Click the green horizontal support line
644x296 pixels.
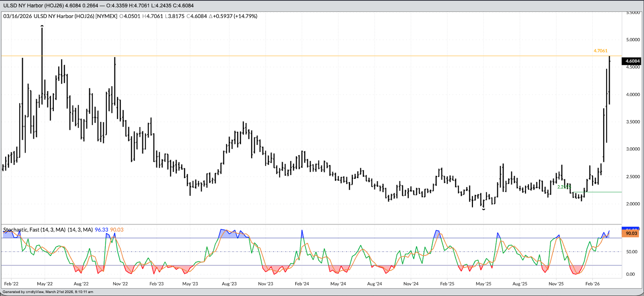(x=597, y=192)
